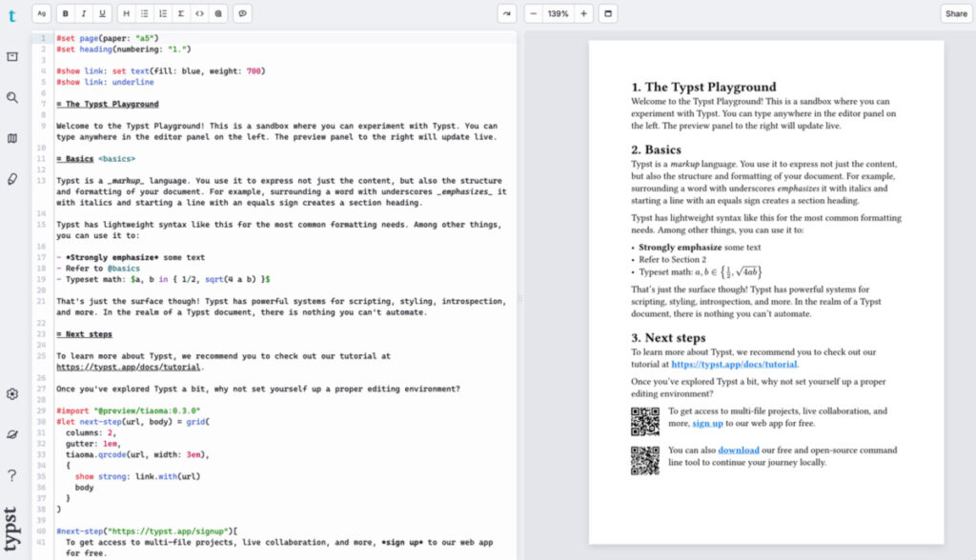976x560 pixels.
Task: Open the 139% zoom level box
Action: pos(559,13)
